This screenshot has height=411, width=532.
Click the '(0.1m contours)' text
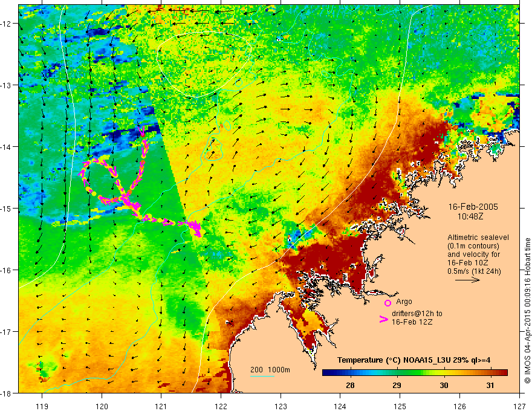pos(473,246)
